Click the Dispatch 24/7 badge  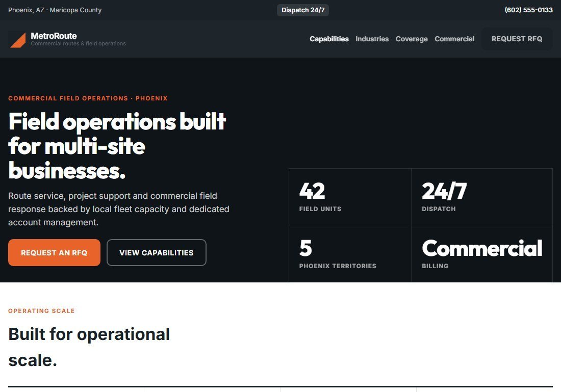click(302, 10)
